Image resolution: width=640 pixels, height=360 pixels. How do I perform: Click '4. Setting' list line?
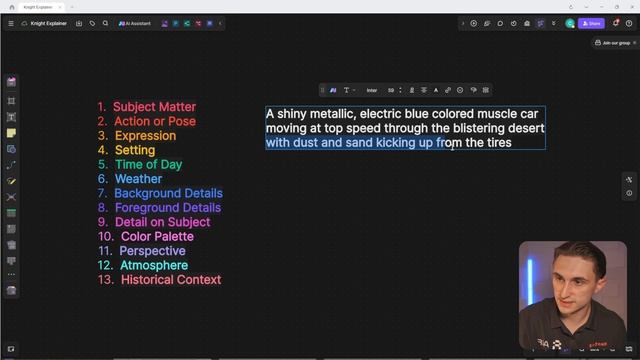(x=126, y=150)
